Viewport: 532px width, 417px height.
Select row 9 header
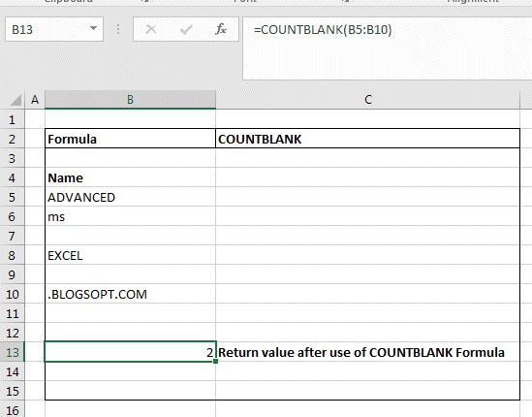click(x=13, y=274)
